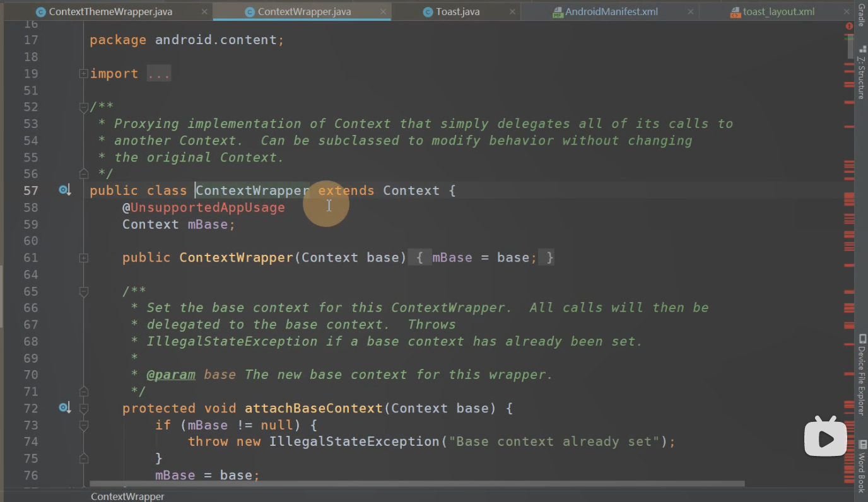Click the @param Javadoc tag on line 70

tap(171, 375)
